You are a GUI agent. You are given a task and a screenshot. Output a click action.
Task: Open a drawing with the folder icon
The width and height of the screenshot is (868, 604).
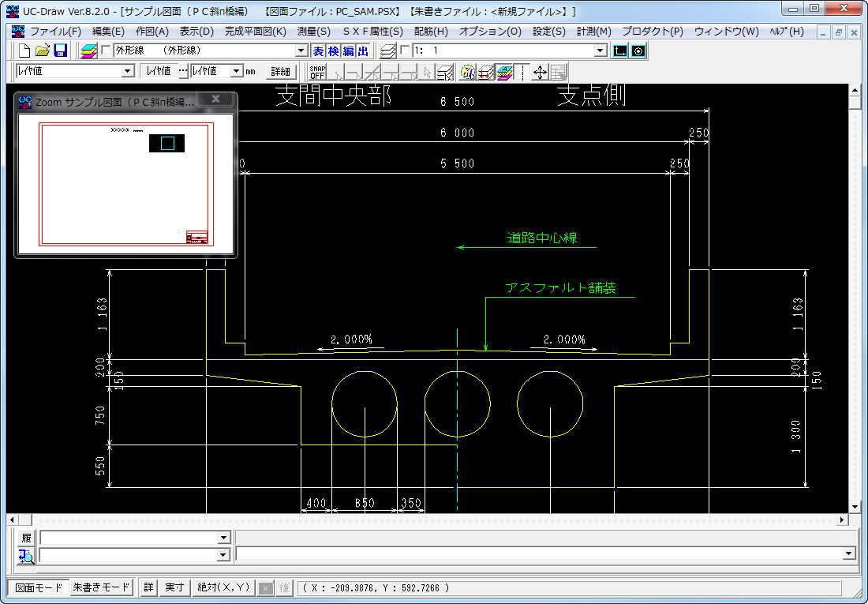tap(43, 51)
